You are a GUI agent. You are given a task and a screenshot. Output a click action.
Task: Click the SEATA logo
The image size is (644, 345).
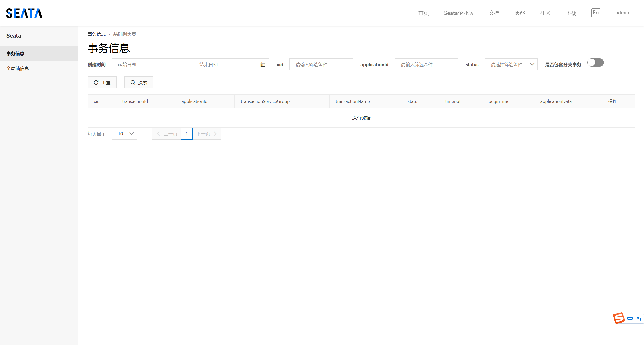pos(24,13)
